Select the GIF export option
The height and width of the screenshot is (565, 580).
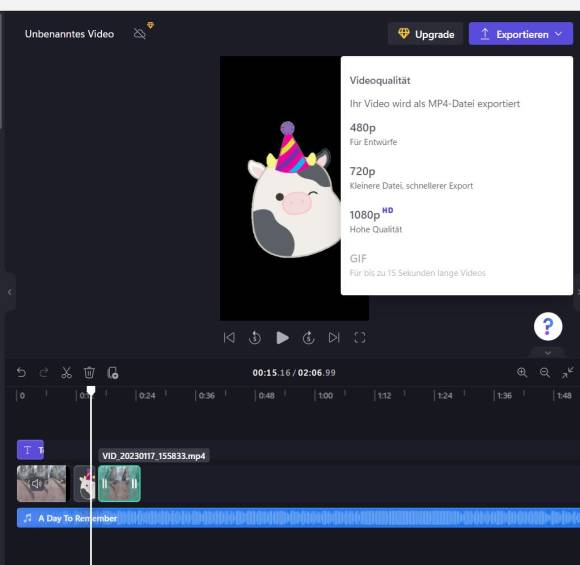[x=456, y=265]
